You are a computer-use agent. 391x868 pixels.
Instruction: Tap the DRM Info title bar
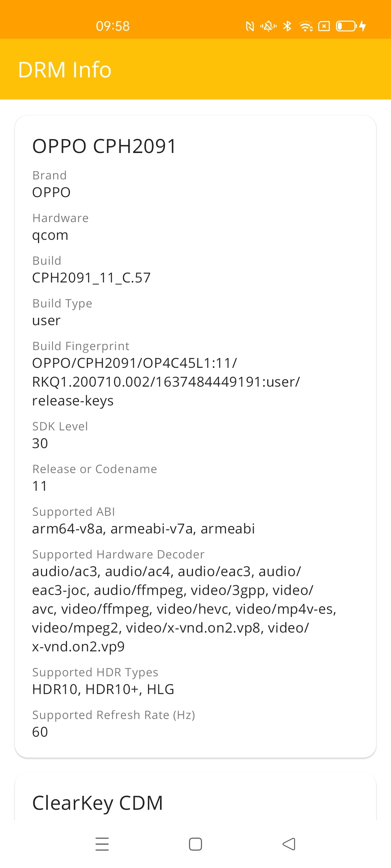(x=64, y=69)
